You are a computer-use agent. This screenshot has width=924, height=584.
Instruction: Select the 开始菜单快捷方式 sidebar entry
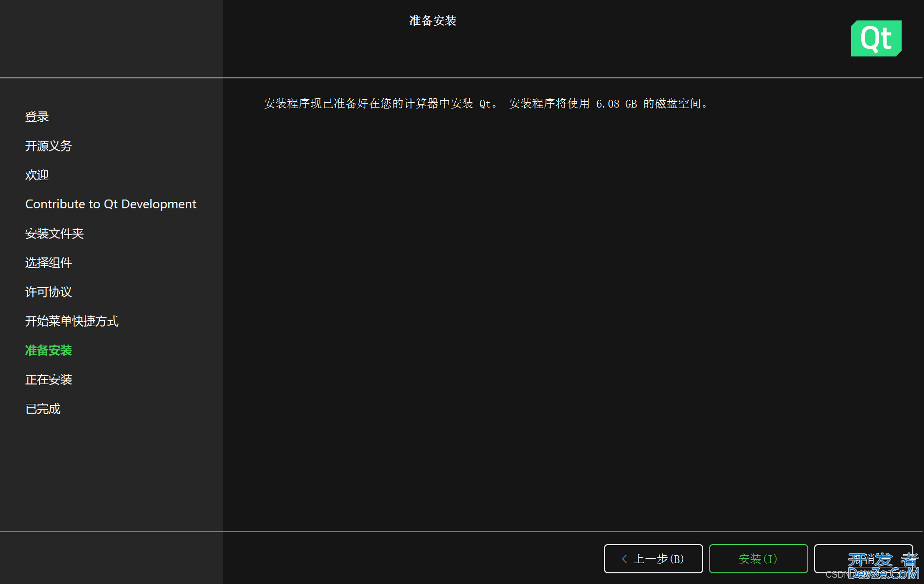click(72, 321)
